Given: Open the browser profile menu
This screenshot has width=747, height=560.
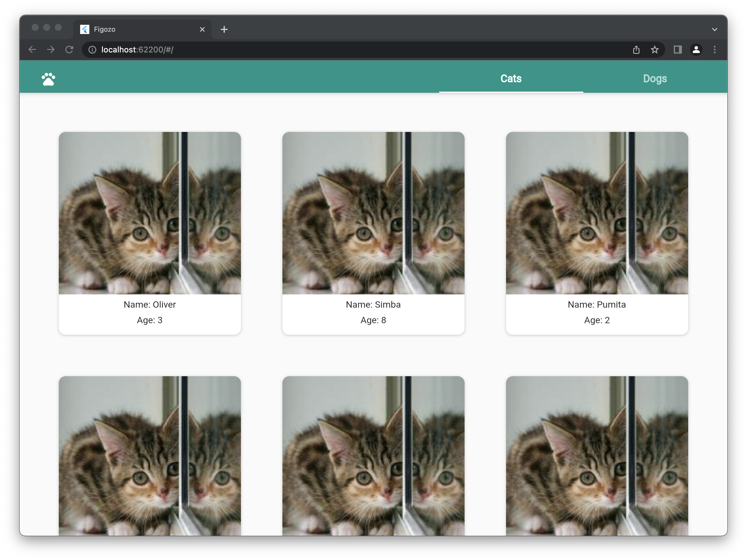Looking at the screenshot, I should coord(696,50).
